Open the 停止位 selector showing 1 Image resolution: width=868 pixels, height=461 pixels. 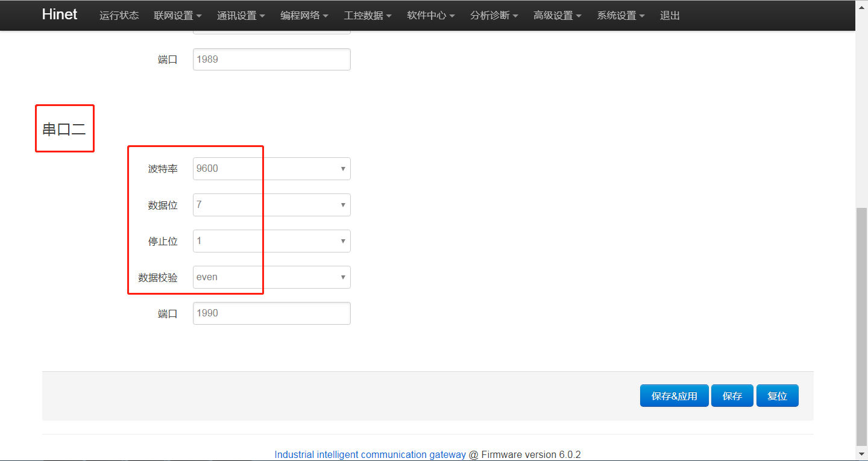[271, 241]
